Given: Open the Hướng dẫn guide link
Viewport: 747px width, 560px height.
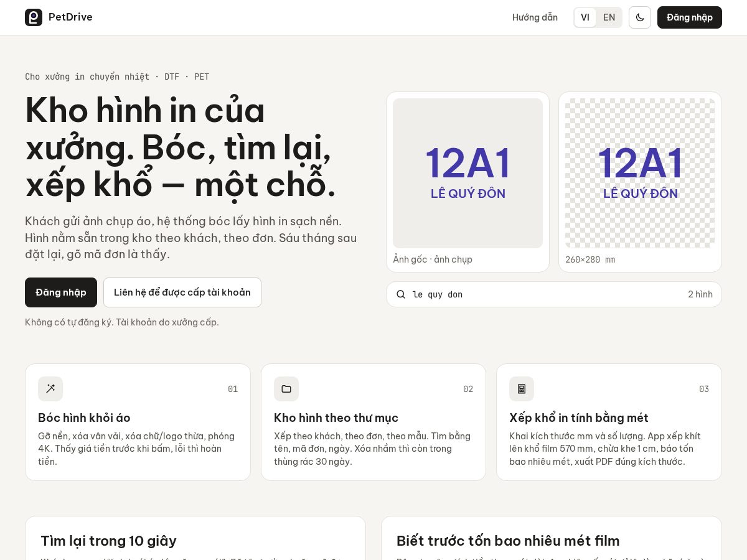Looking at the screenshot, I should pyautogui.click(x=535, y=17).
